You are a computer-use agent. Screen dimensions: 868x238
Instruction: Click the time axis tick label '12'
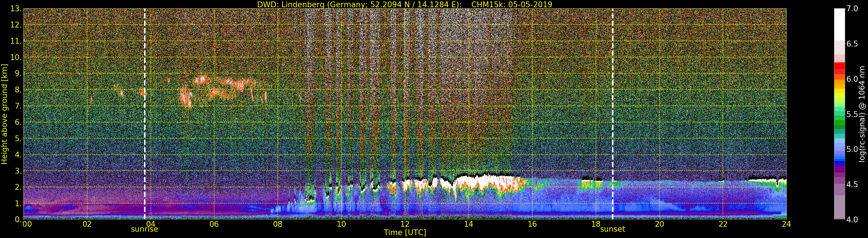pos(405,224)
